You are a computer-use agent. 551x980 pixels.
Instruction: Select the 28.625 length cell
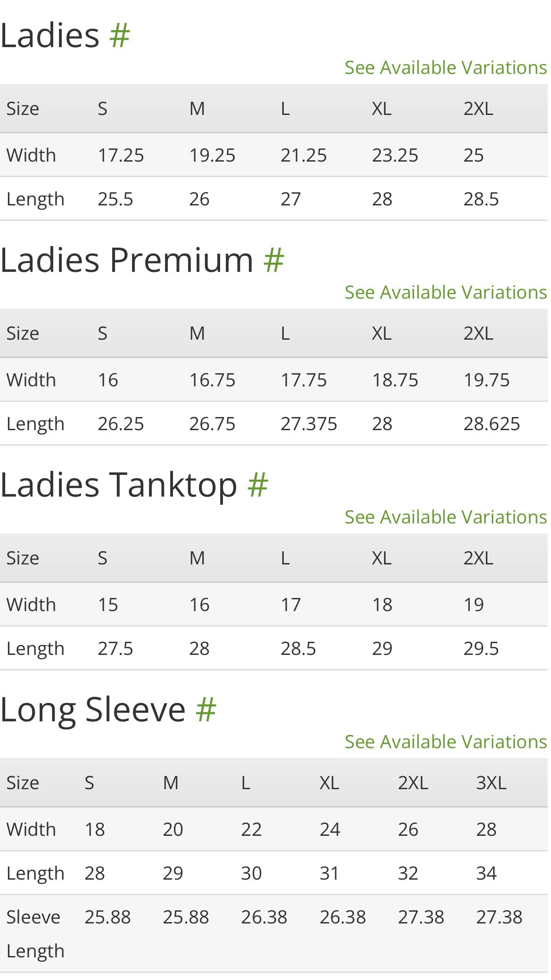pos(491,424)
